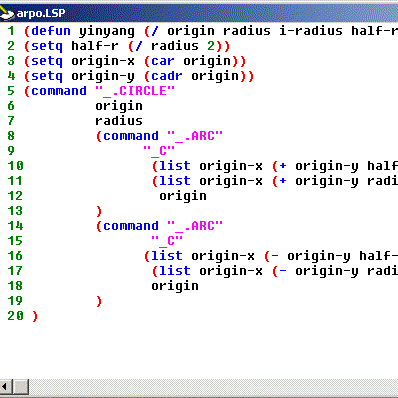The image size is (398, 398).
Task: Click the "_.ARC" string on line 14
Action: [x=195, y=226]
